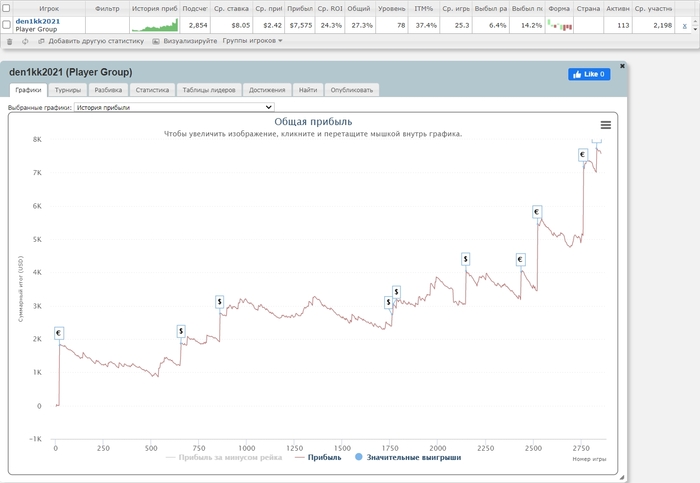Image resolution: width=700 pixels, height=483 pixels.
Task: Open the История прибыли chart selector
Action: pos(174,107)
